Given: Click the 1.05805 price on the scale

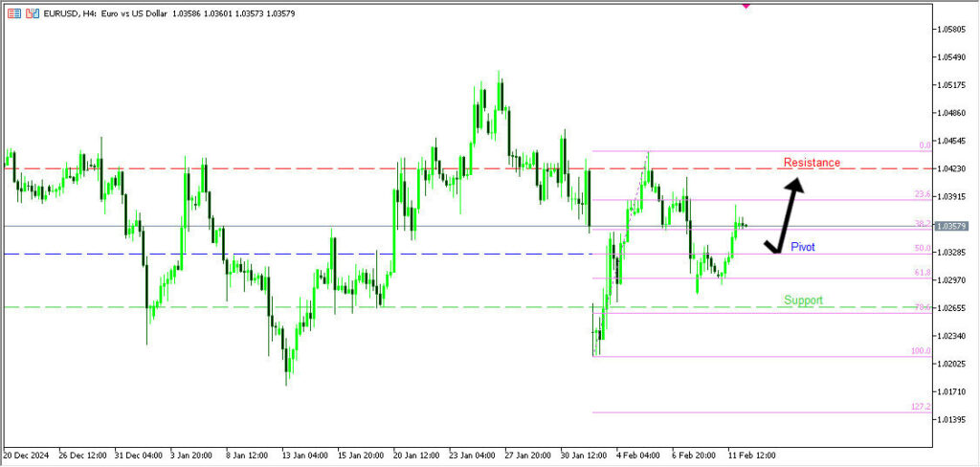Looking at the screenshot, I should [x=955, y=29].
